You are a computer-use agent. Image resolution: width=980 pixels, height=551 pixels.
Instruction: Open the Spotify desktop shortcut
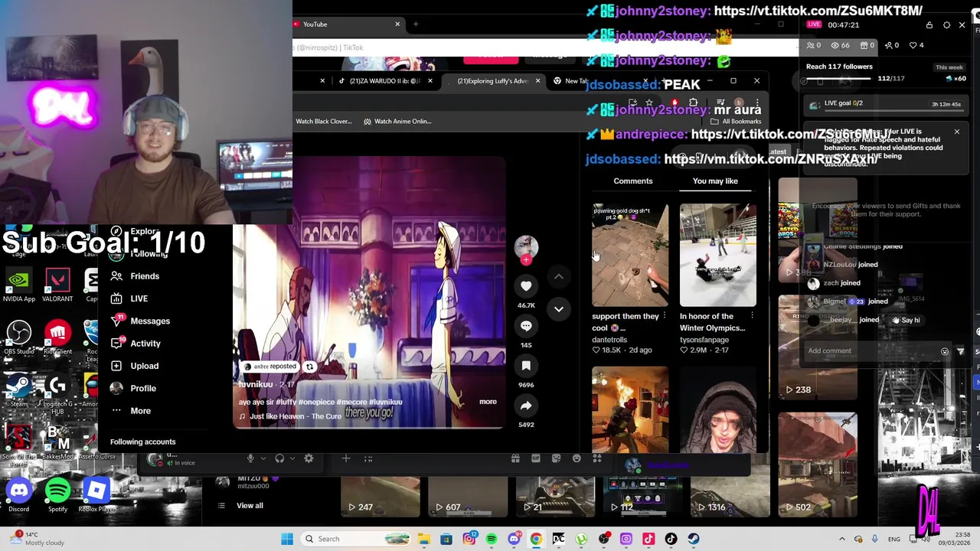coord(57,494)
